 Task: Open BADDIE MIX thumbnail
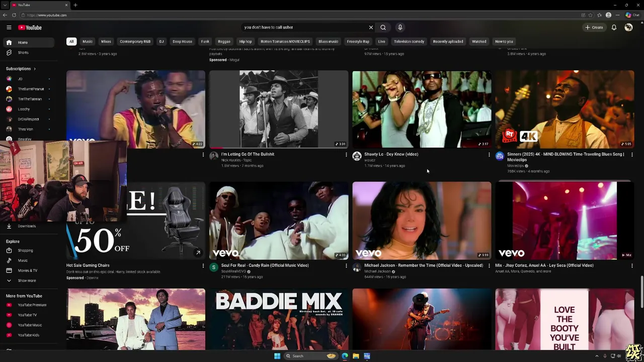pos(279,319)
